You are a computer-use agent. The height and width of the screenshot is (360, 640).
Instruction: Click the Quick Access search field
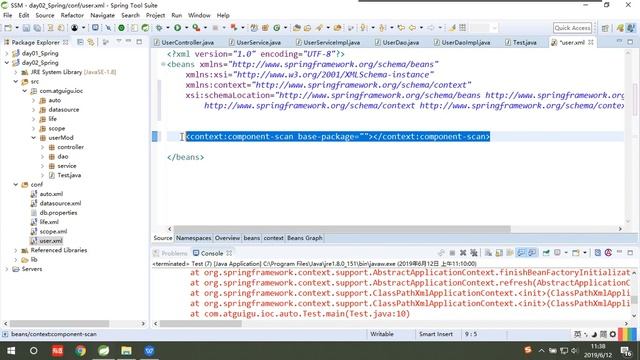point(572,28)
